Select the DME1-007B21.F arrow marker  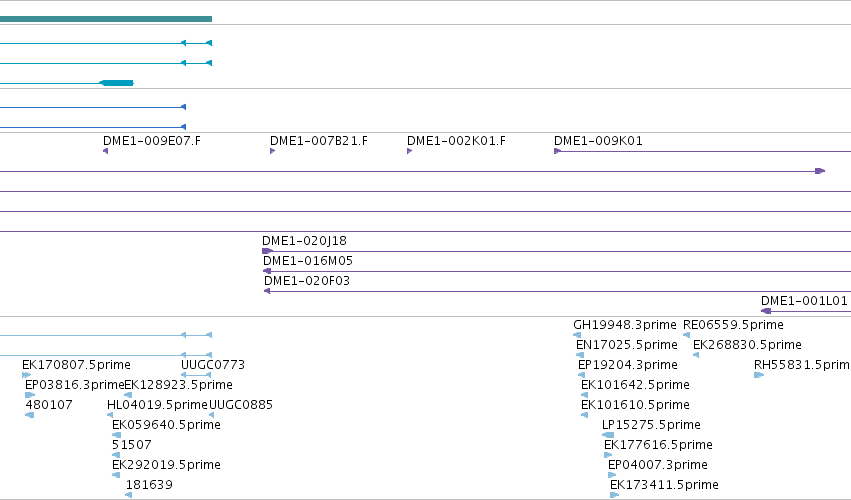tap(272, 151)
